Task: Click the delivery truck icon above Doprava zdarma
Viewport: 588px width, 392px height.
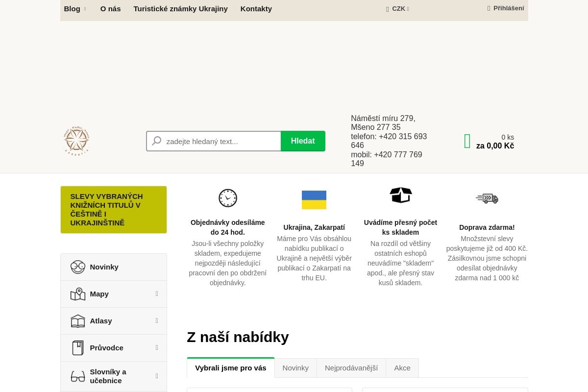Action: 487,198
